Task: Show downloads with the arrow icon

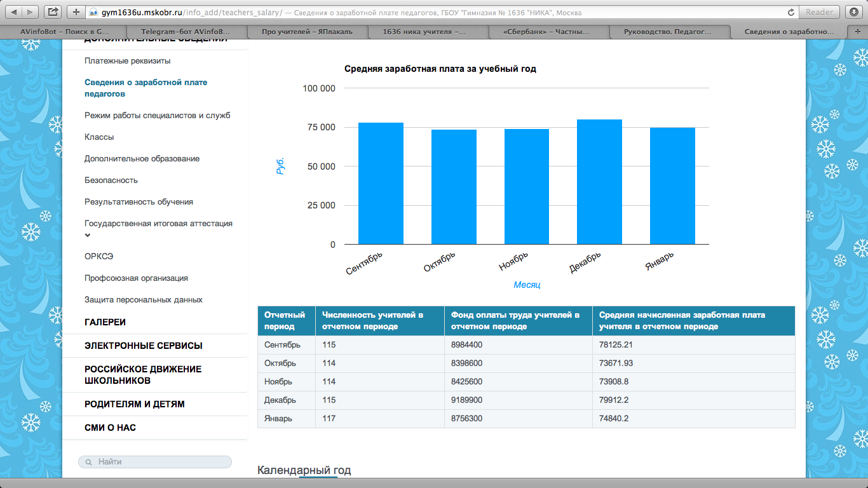Action: 853,12
